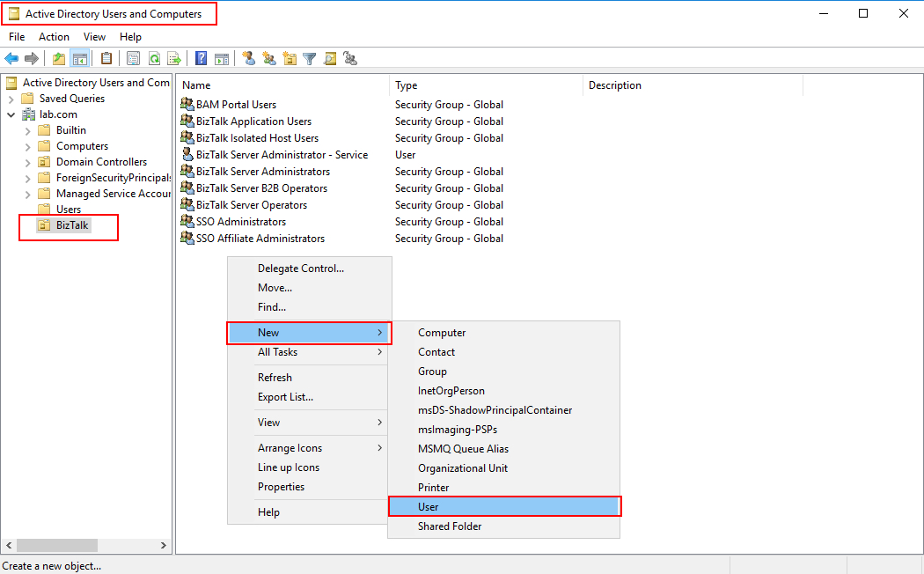Click the tree pane scroll left arrow
Image resolution: width=924 pixels, height=574 pixels.
(x=9, y=545)
